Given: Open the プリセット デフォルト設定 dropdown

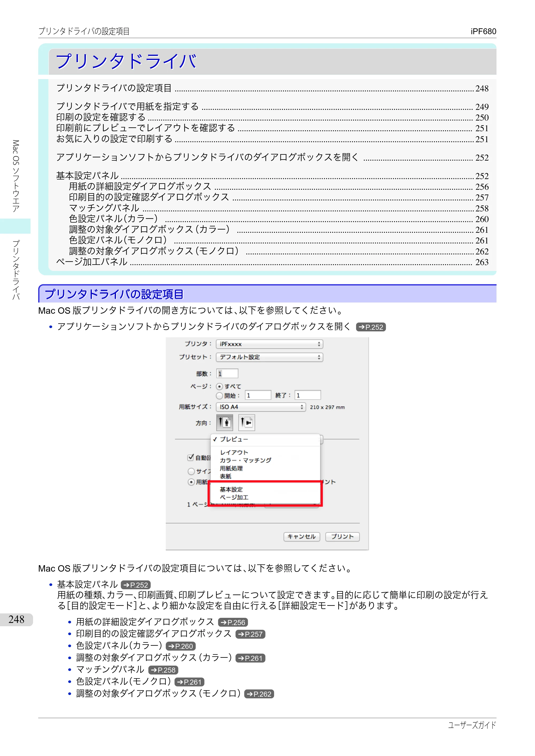Looking at the screenshot, I should click(x=270, y=357).
